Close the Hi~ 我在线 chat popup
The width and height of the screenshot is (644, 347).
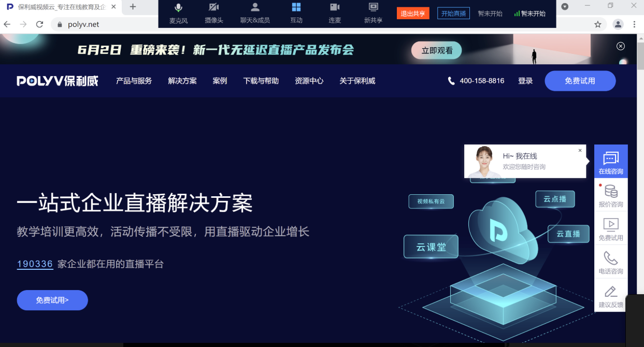[x=580, y=150]
